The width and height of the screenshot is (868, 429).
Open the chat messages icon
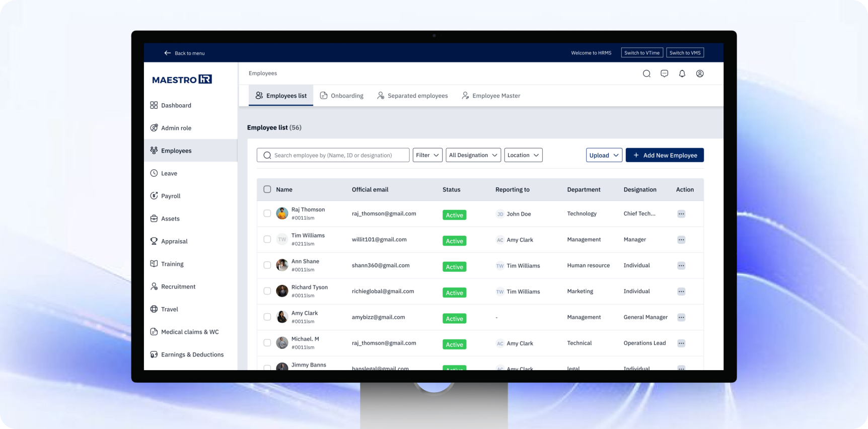665,74
